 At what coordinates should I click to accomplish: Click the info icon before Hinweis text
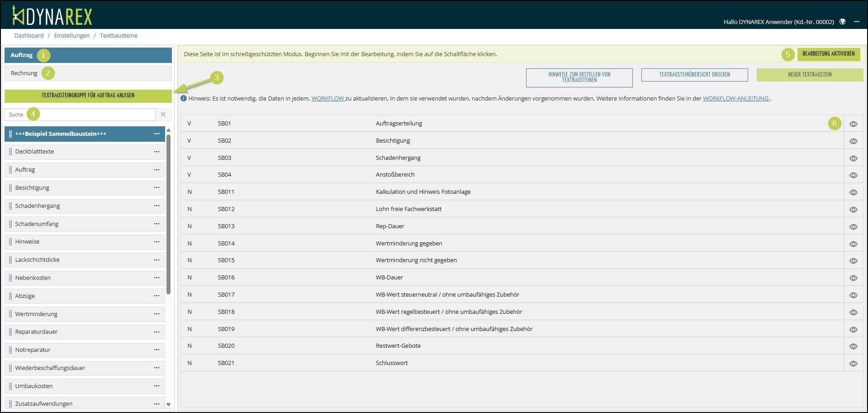[x=184, y=98]
